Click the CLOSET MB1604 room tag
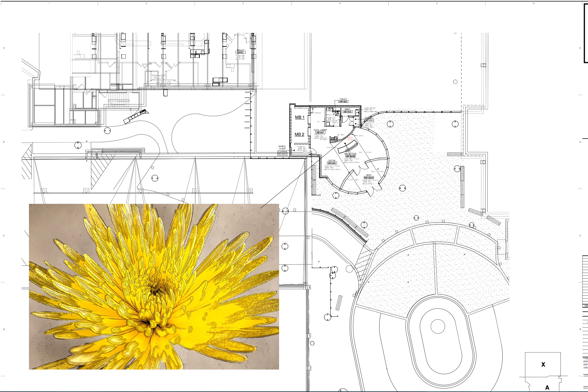Viewport: 588px width, 392px height. 369,120
